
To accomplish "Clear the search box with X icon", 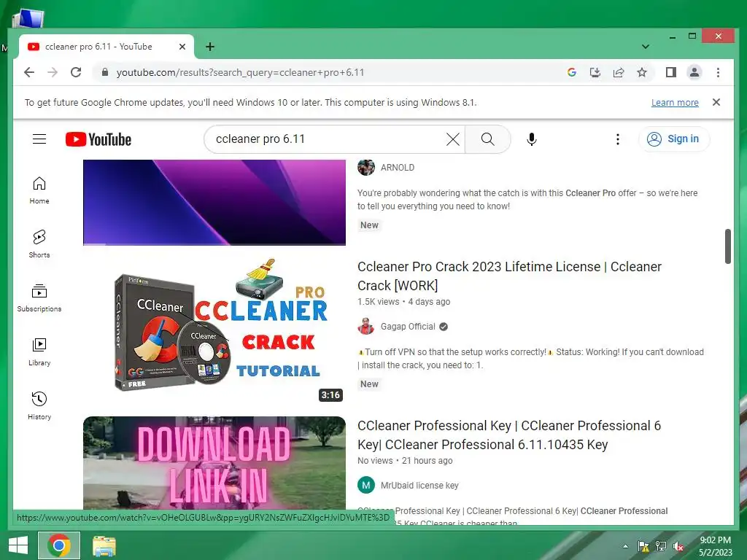I will [x=452, y=139].
